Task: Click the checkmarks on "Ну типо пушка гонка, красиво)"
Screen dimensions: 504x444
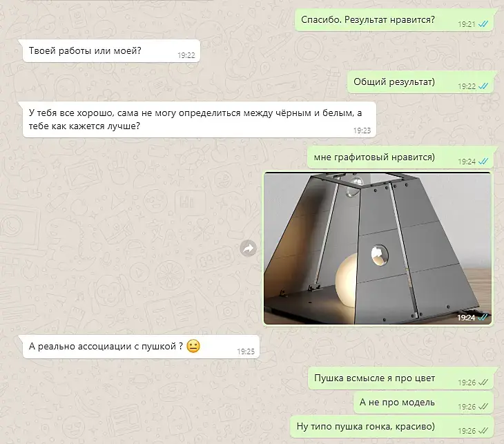Action: click(x=483, y=431)
